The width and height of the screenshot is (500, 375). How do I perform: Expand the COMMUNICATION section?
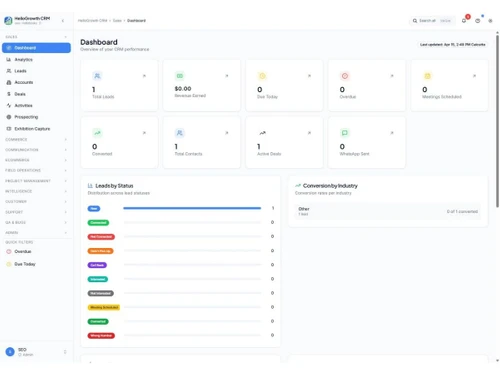[36, 150]
